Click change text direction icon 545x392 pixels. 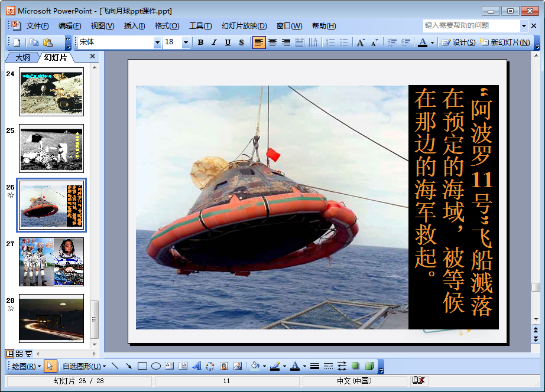[x=313, y=43]
